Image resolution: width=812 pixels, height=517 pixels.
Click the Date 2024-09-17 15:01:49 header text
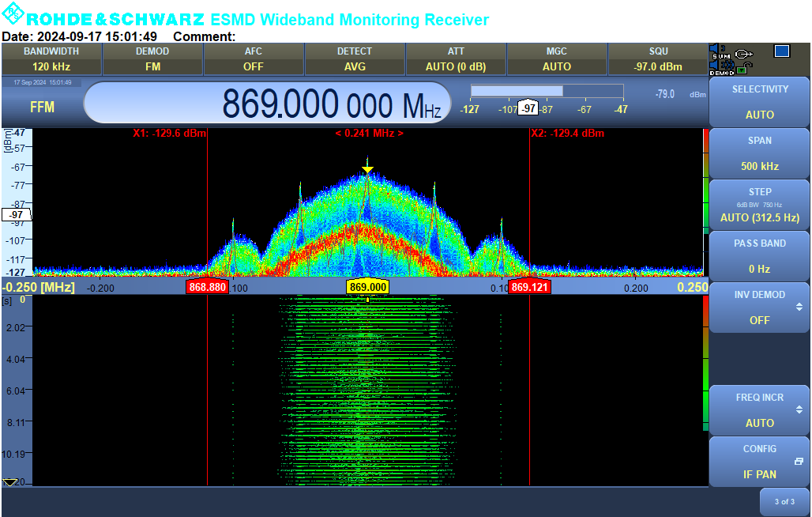point(79,36)
